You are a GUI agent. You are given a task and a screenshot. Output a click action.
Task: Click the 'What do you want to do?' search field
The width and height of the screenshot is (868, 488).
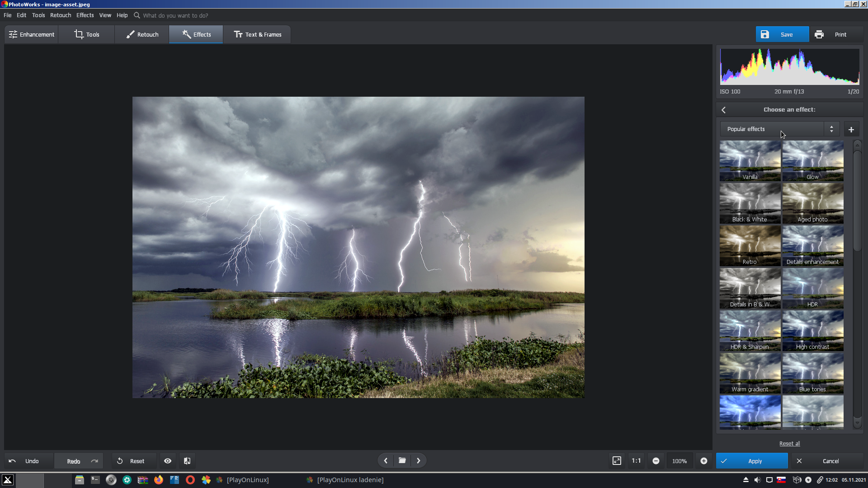(x=175, y=15)
